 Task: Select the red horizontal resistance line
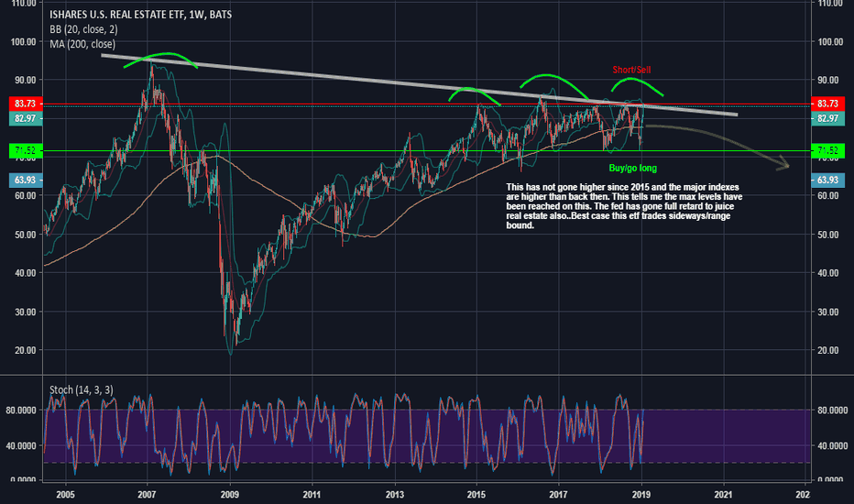click(426, 104)
